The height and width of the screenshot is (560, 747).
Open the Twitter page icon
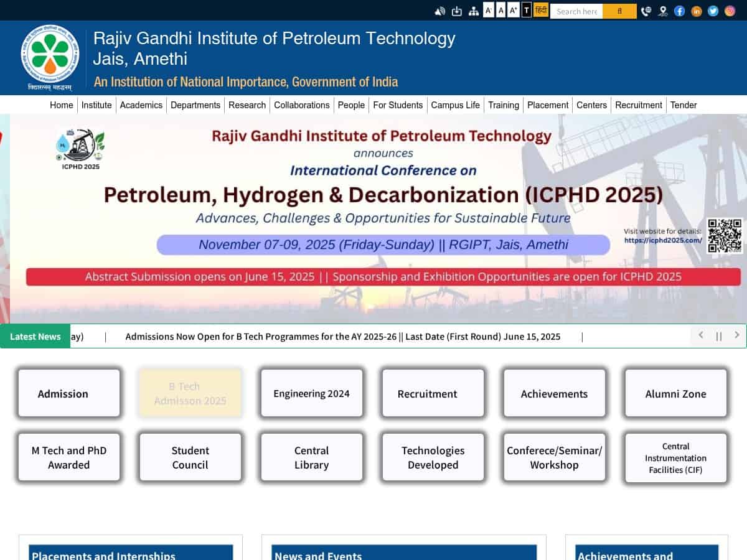coord(713,11)
